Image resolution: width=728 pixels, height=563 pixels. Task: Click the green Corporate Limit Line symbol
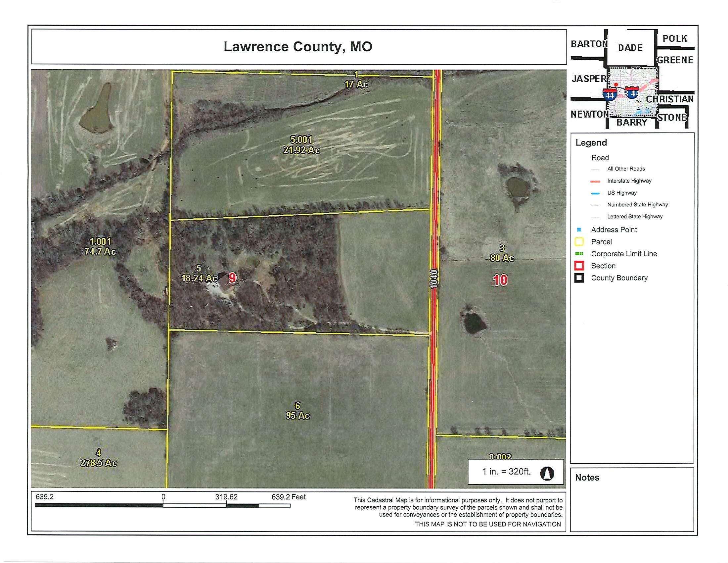point(579,254)
